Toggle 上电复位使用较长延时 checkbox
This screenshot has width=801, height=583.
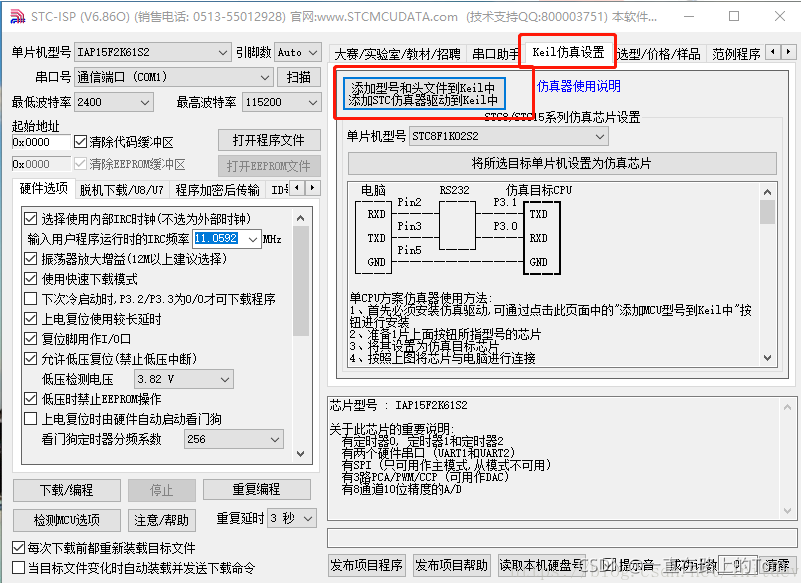coord(31,319)
